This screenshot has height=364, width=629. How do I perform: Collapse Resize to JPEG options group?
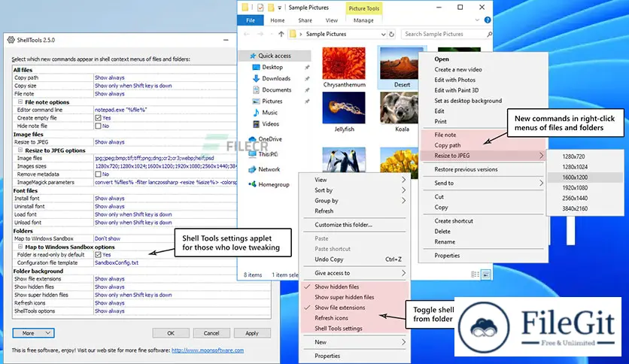[20, 150]
